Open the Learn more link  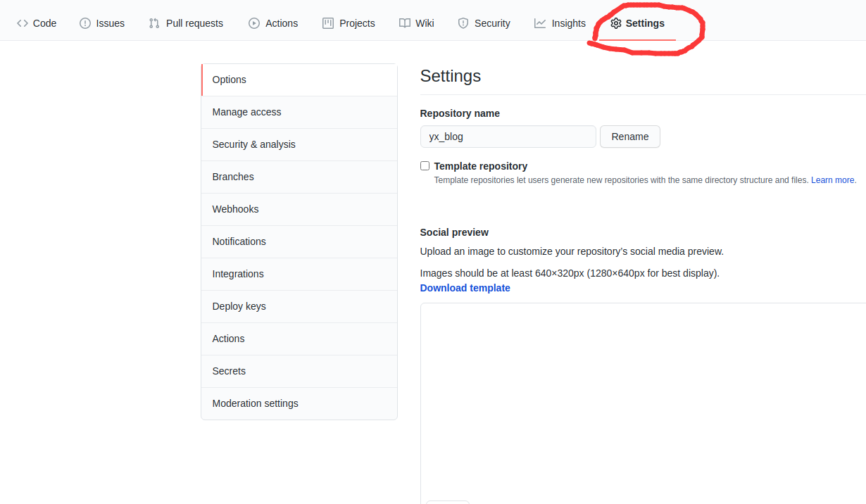click(x=833, y=179)
